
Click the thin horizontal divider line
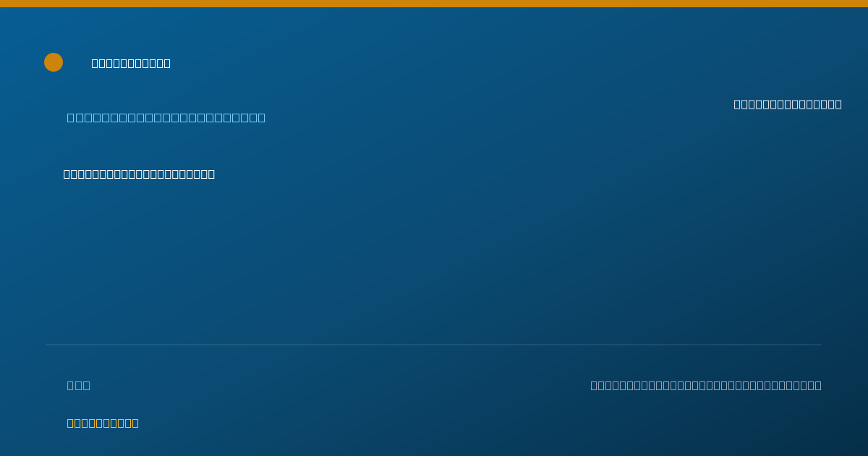434,345
